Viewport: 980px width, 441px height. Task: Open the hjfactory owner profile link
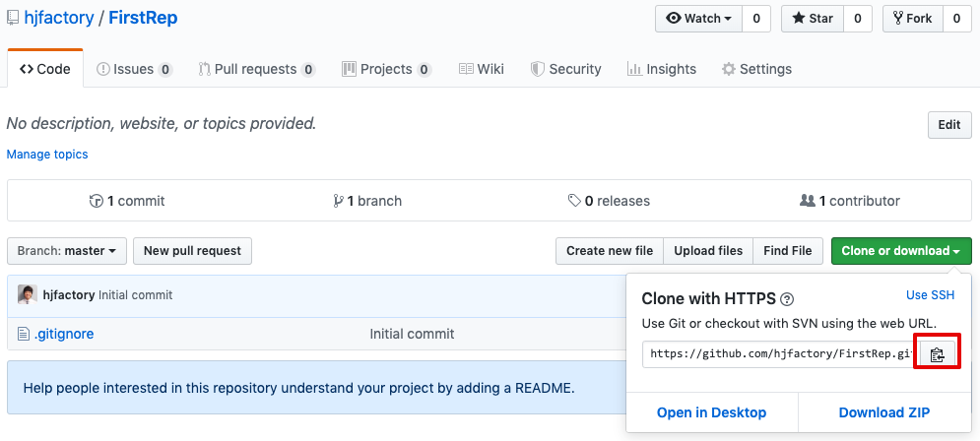[59, 18]
